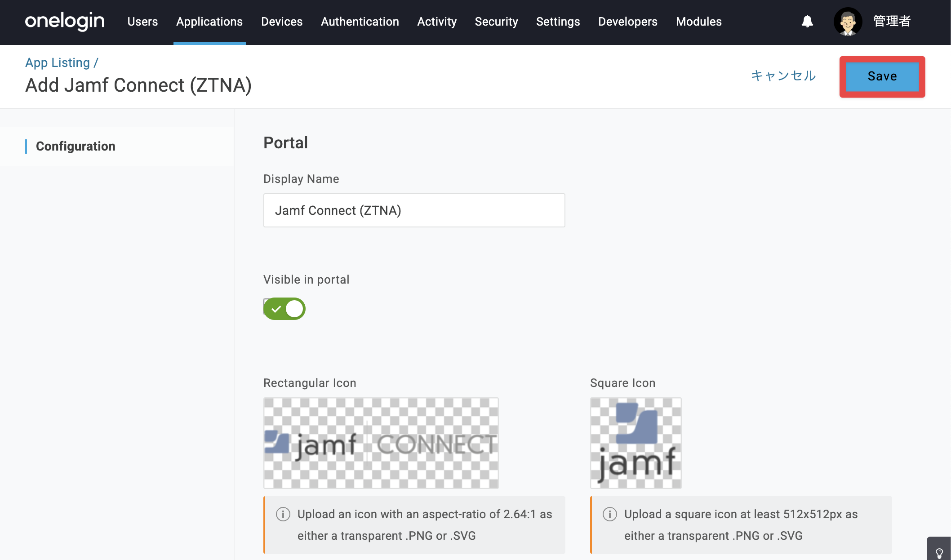Click the OneLogin logo
The height and width of the screenshot is (560, 951).
coord(65,21)
